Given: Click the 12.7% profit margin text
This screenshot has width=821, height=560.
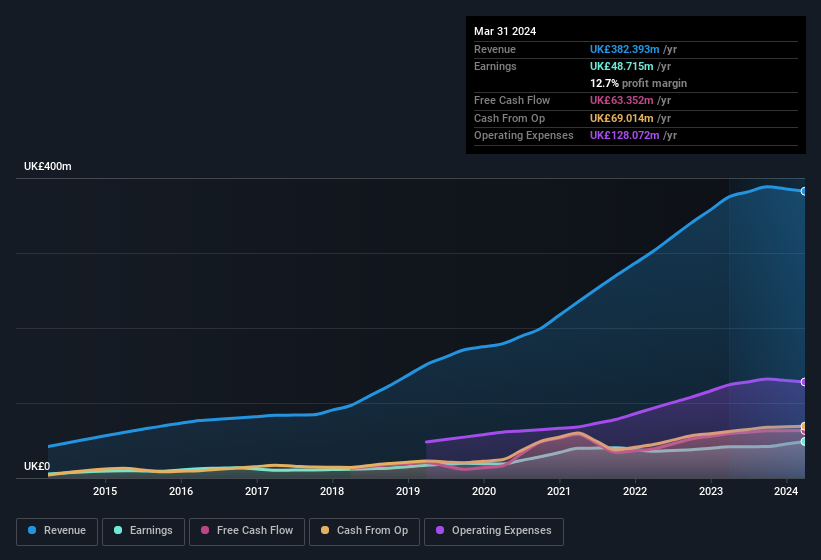Looking at the screenshot, I should (x=638, y=83).
